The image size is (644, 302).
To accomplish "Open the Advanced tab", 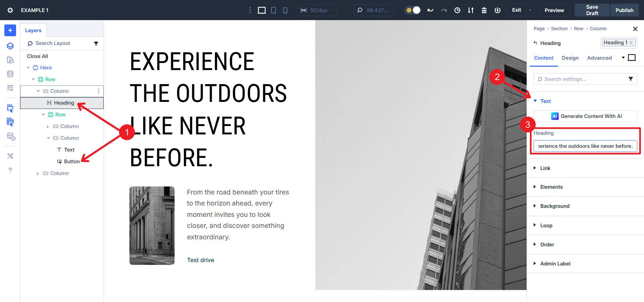I will click(x=599, y=58).
